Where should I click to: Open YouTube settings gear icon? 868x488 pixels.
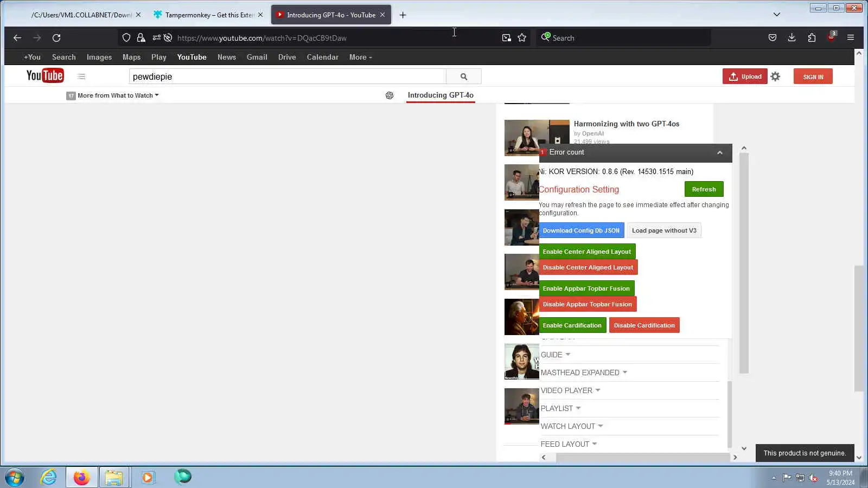[x=776, y=76]
